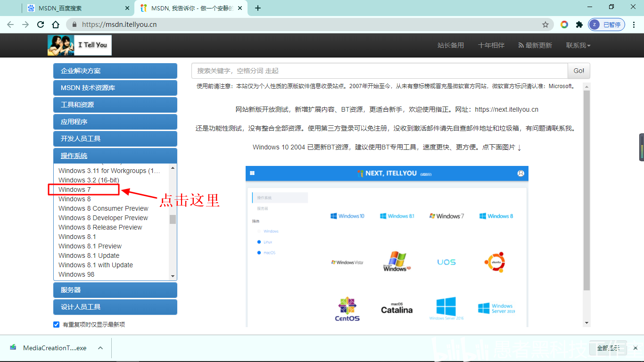Screen dimensions: 644x362
Task: Select the Windows 8.1 Update entry
Action: (x=89, y=255)
